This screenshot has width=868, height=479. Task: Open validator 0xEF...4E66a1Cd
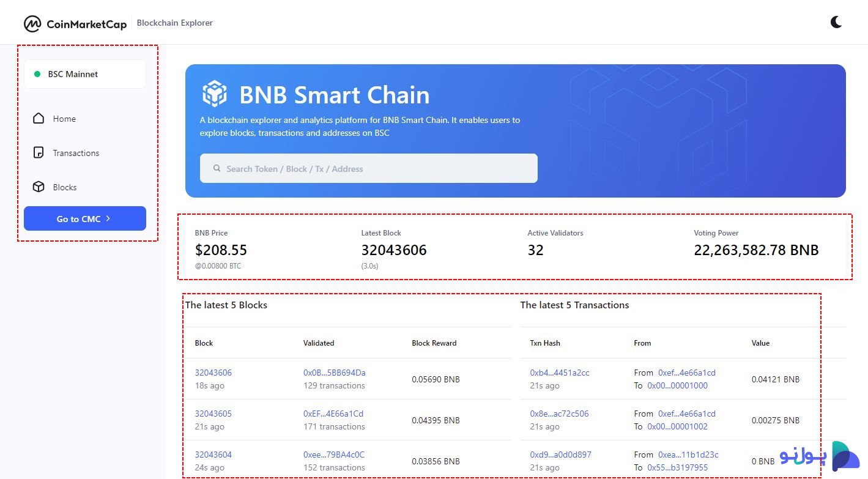[333, 414]
